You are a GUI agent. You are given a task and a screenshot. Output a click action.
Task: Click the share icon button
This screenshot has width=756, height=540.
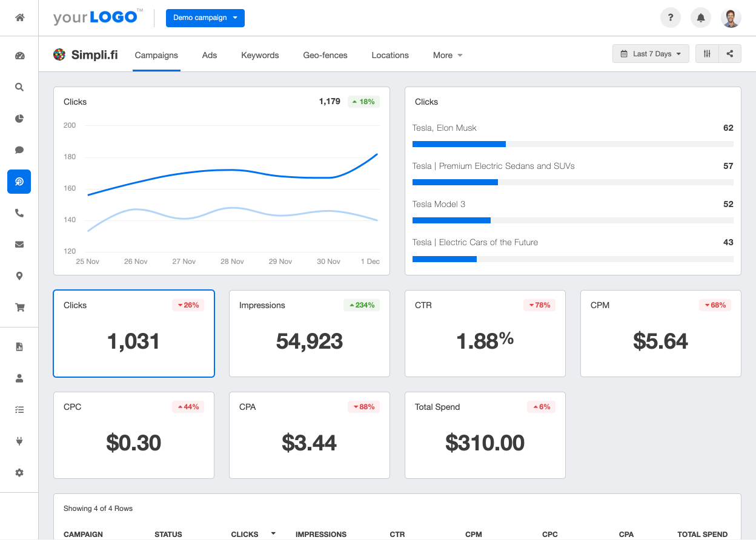click(730, 54)
